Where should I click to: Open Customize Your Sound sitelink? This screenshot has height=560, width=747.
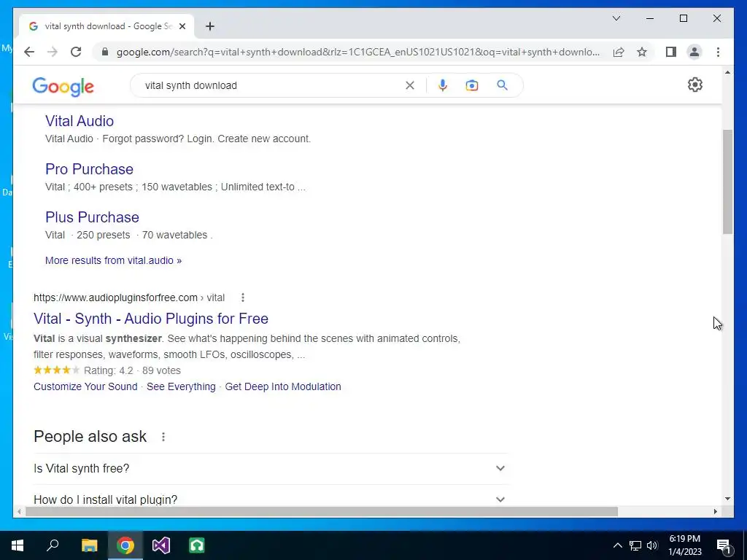pos(85,386)
